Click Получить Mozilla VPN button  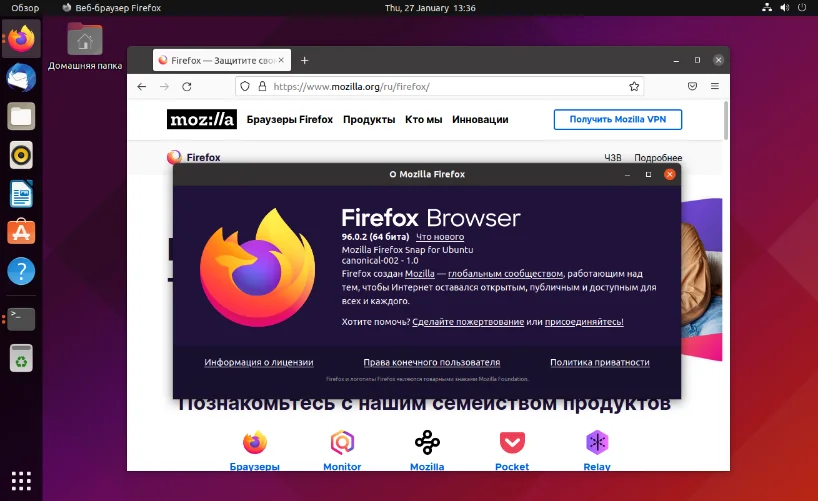coord(618,119)
